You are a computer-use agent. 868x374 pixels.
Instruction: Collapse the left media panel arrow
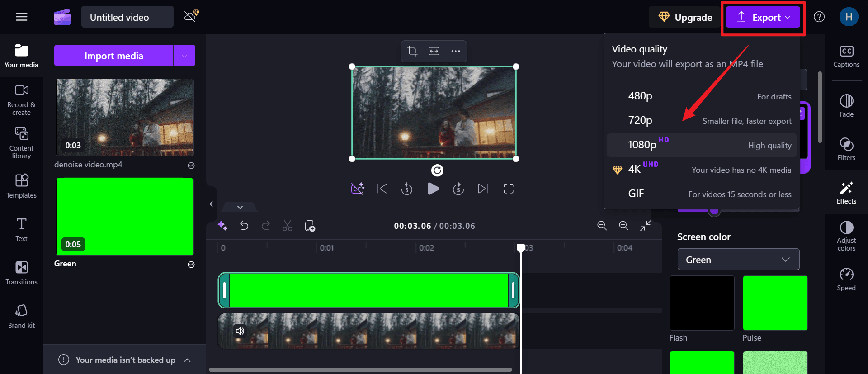click(x=211, y=204)
